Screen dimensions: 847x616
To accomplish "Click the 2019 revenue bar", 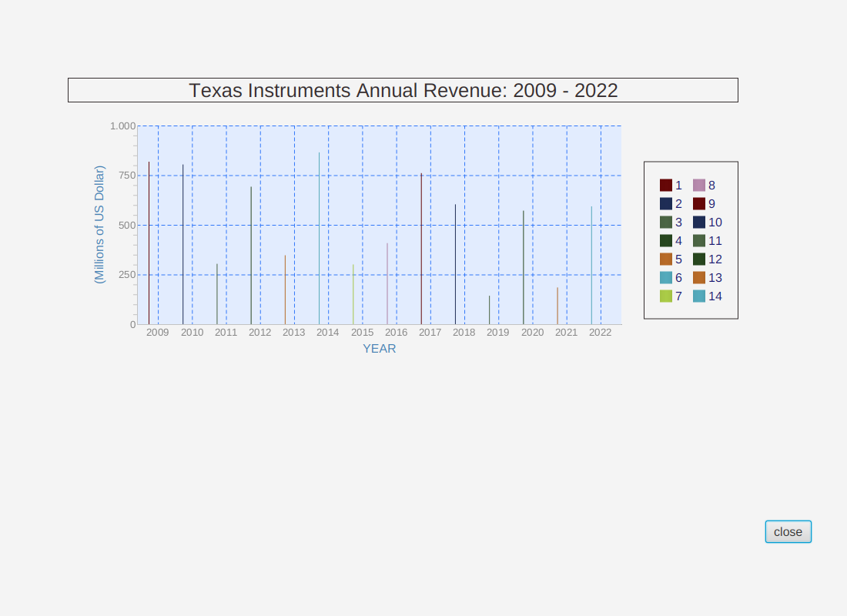I will click(490, 310).
